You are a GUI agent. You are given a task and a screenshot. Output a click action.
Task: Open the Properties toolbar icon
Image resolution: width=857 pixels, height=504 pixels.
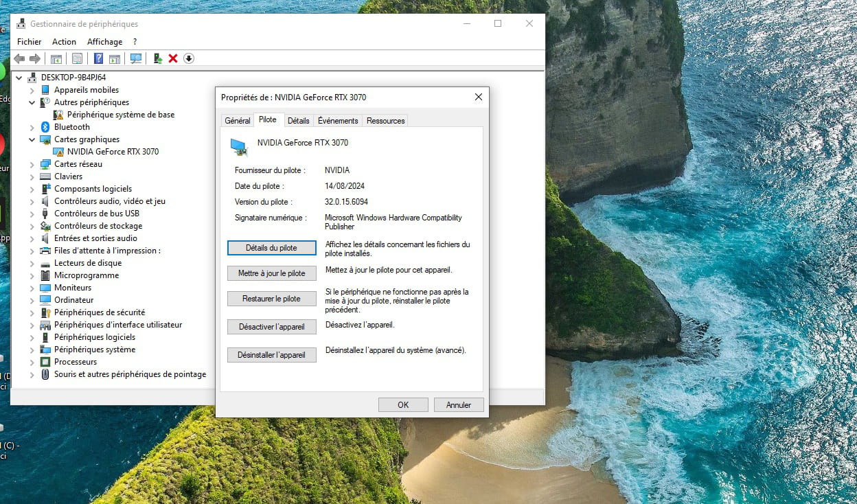pos(77,59)
